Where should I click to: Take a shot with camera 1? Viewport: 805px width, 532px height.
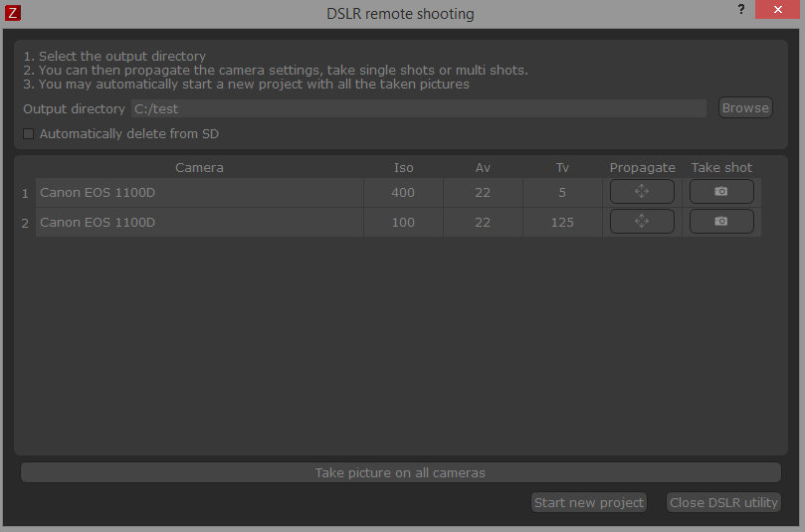[x=721, y=192]
